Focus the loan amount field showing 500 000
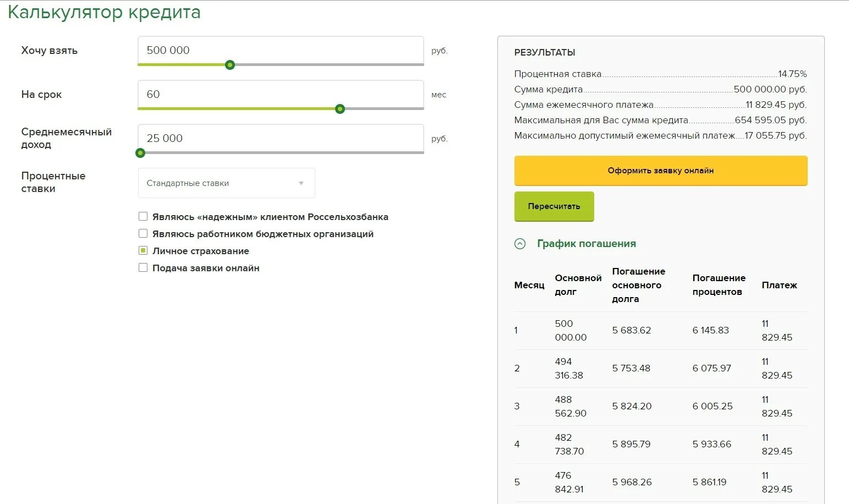The height and width of the screenshot is (504, 849). tap(281, 50)
